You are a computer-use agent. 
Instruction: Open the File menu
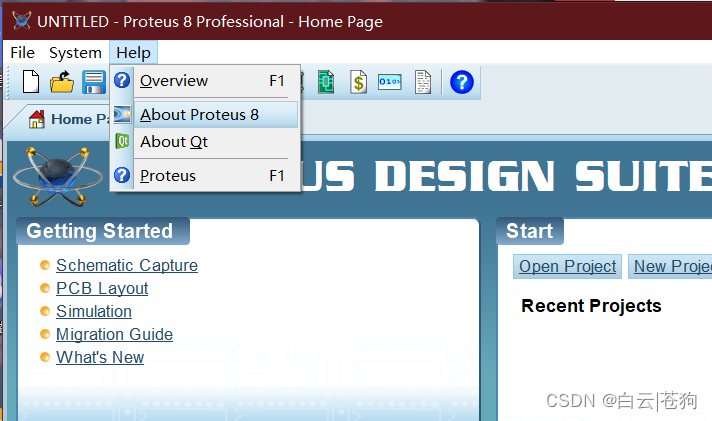tap(22, 53)
